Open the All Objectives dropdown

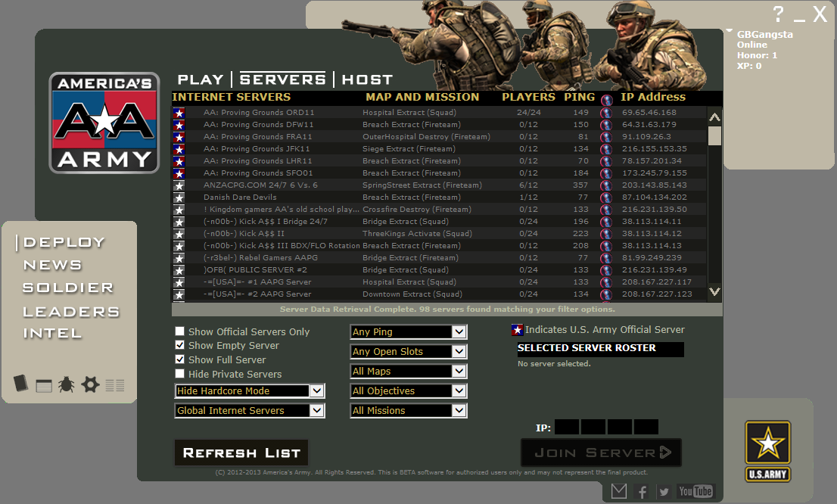click(409, 390)
